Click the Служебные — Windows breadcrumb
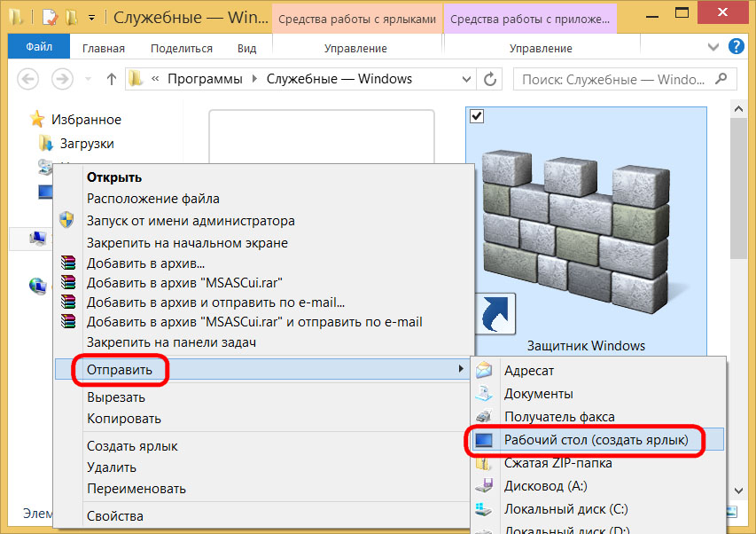The image size is (756, 534). (x=339, y=79)
